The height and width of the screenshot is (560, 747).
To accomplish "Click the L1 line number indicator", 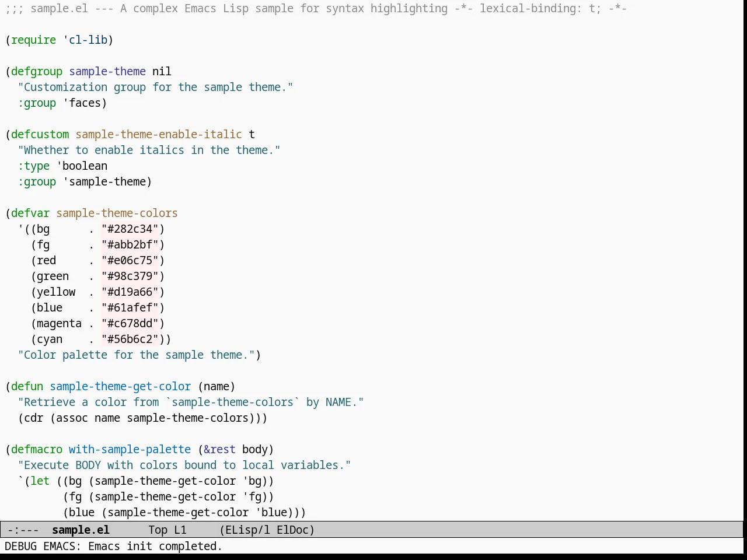I will [x=180, y=530].
